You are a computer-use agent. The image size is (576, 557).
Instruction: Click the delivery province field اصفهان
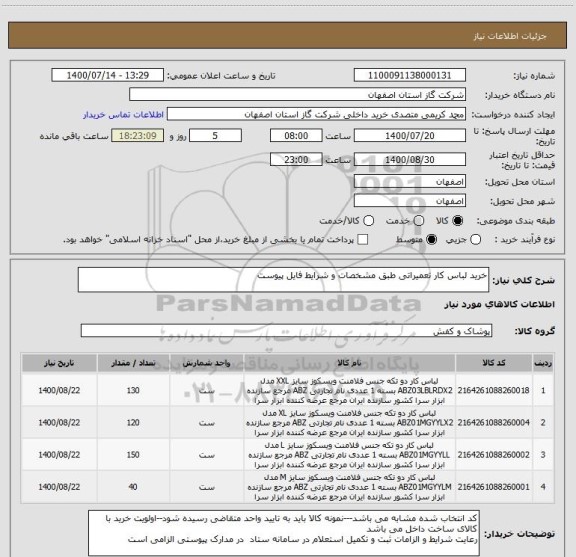coord(410,182)
